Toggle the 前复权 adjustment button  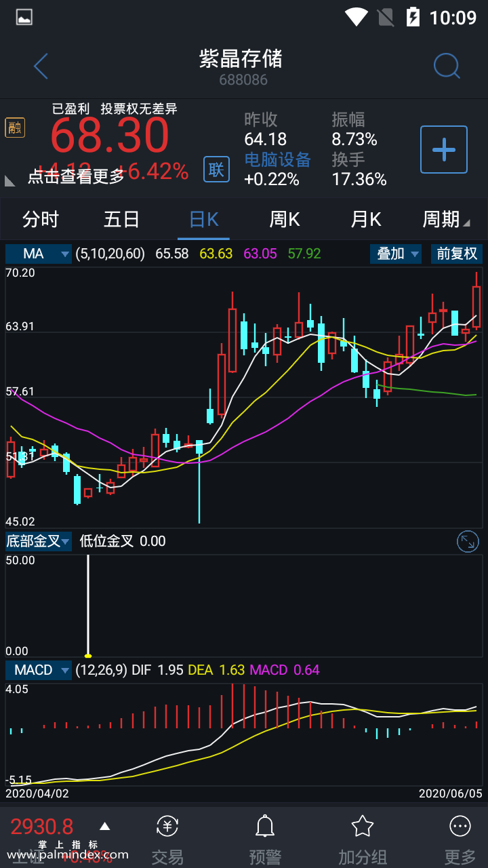457,254
